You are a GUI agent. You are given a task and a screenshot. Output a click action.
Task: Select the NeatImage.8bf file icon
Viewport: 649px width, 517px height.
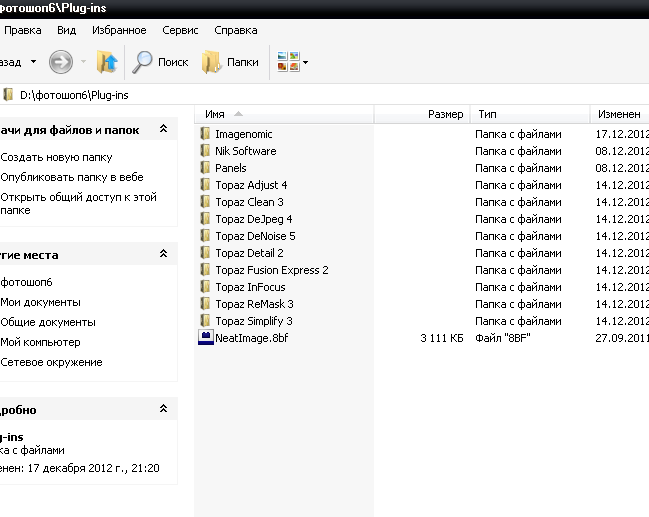[206, 338]
